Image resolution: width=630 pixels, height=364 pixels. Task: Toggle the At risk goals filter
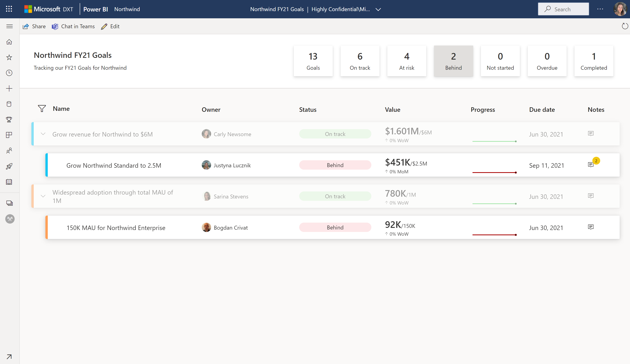[x=407, y=61]
